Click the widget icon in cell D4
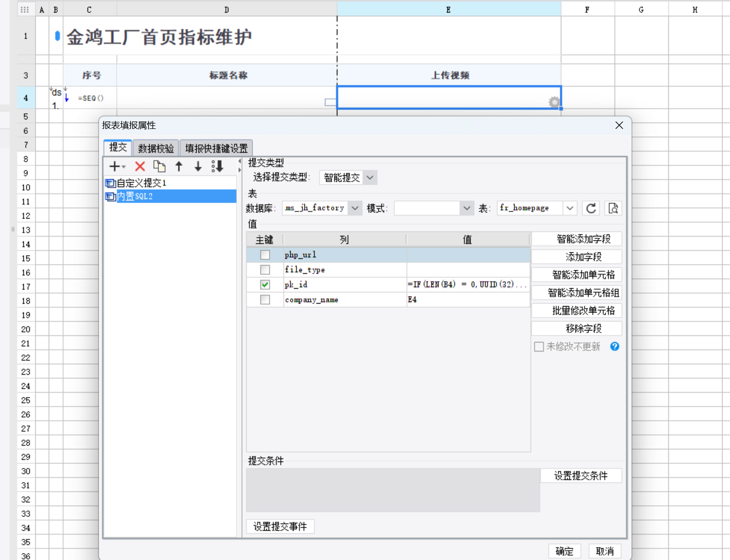The width and height of the screenshot is (730, 560). click(x=330, y=102)
